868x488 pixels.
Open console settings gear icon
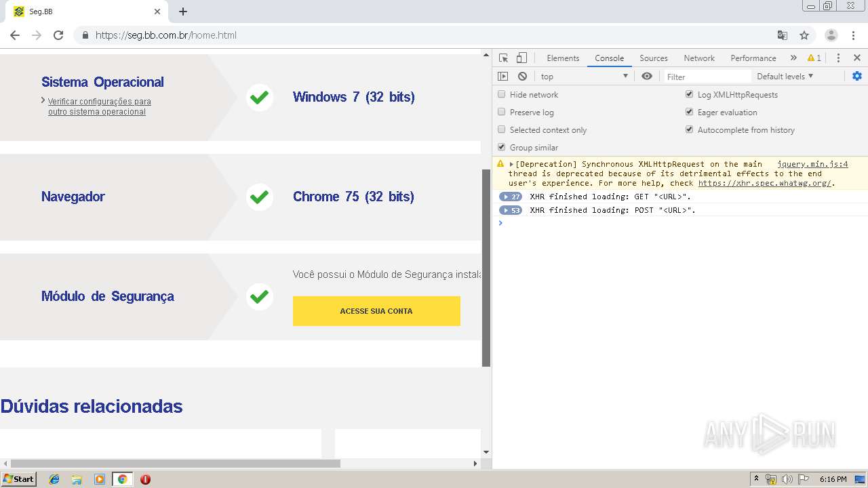857,76
